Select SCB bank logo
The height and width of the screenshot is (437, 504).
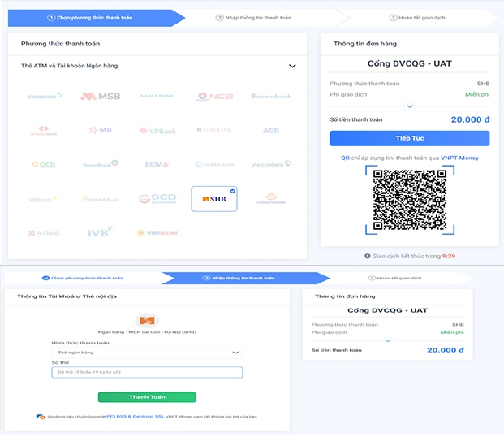pos(157,199)
